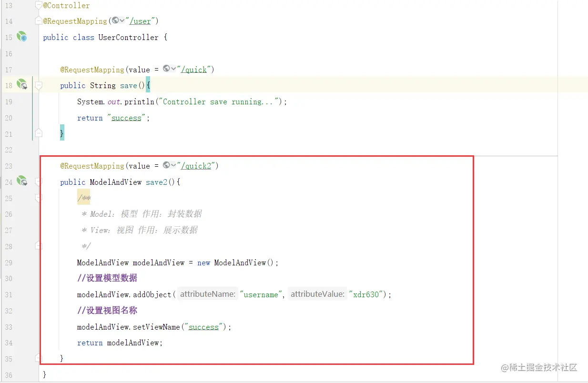Click line number 31 in the gutter

pos(9,295)
